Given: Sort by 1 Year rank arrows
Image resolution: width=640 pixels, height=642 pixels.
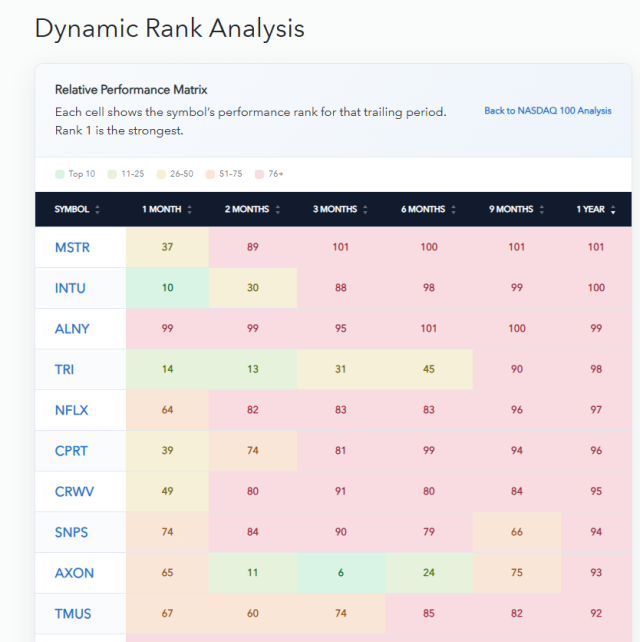Looking at the screenshot, I should pyautogui.click(x=613, y=210).
